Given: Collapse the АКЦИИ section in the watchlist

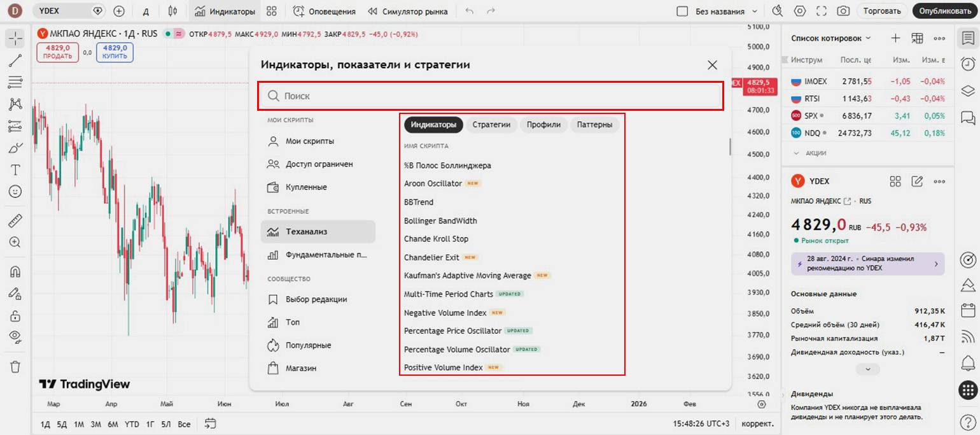Looking at the screenshot, I should [x=796, y=153].
